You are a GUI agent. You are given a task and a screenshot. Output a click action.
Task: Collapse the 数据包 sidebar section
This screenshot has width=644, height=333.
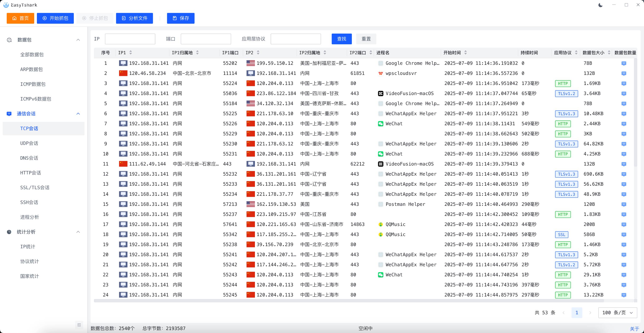[x=78, y=40]
